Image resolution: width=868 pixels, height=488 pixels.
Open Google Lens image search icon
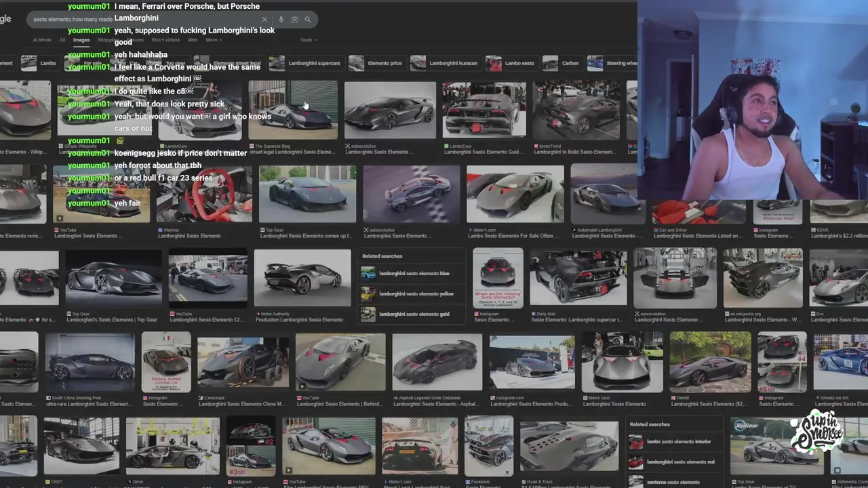pos(294,20)
